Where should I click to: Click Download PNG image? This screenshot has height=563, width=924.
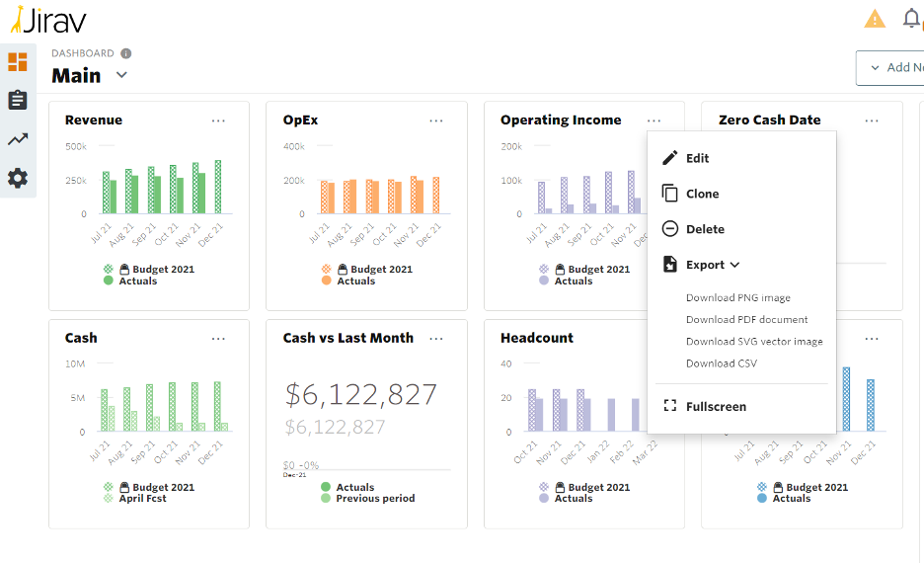[x=737, y=297]
